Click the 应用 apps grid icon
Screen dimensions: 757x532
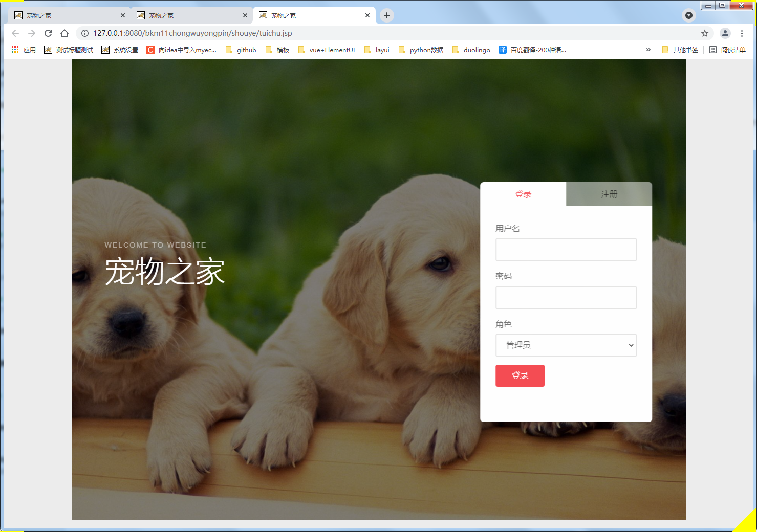pyautogui.click(x=14, y=49)
